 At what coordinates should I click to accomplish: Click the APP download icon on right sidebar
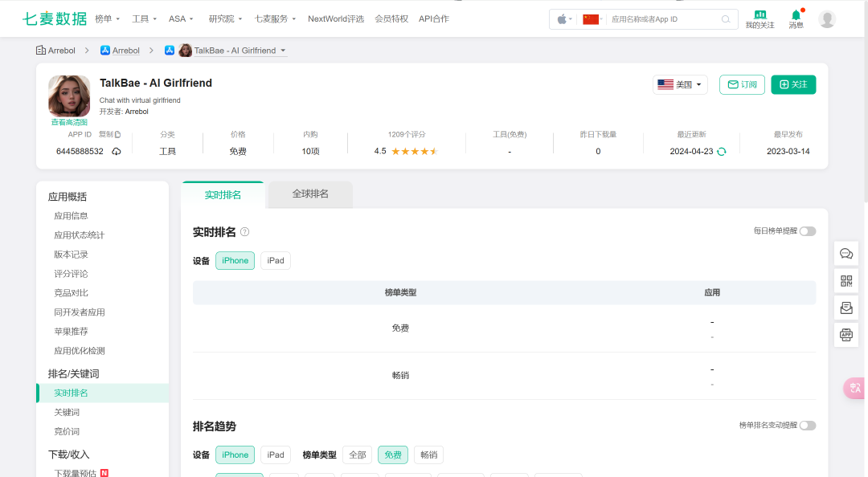pyautogui.click(x=846, y=335)
